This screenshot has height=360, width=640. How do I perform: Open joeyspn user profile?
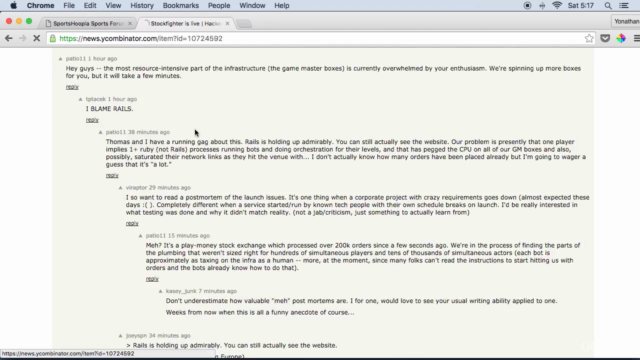click(136, 336)
